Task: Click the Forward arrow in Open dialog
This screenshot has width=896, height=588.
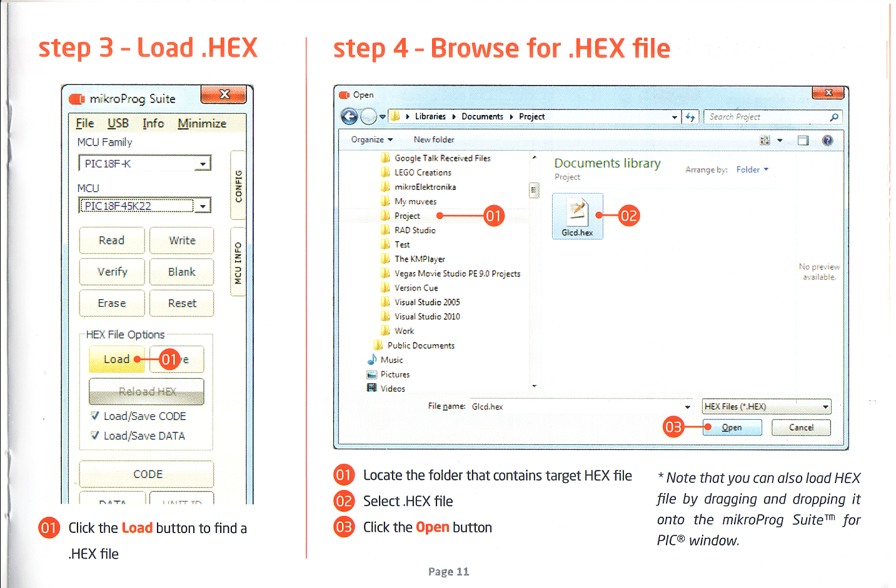Action: [x=369, y=116]
